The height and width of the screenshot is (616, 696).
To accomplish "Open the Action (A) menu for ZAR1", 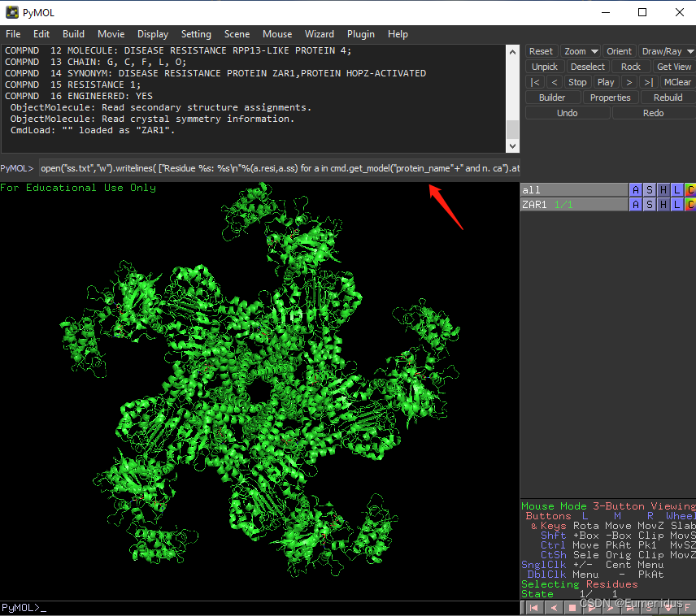I will [x=636, y=205].
